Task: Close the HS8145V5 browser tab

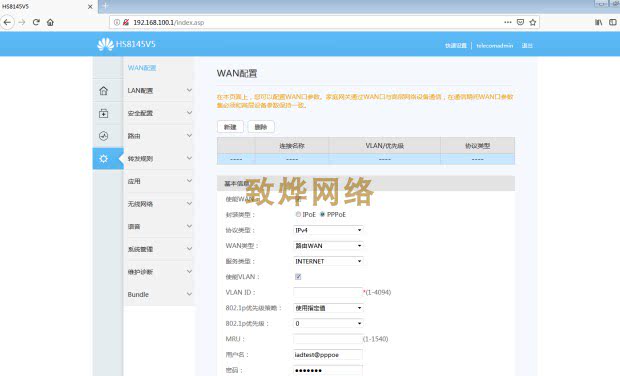Action: [x=90, y=6]
